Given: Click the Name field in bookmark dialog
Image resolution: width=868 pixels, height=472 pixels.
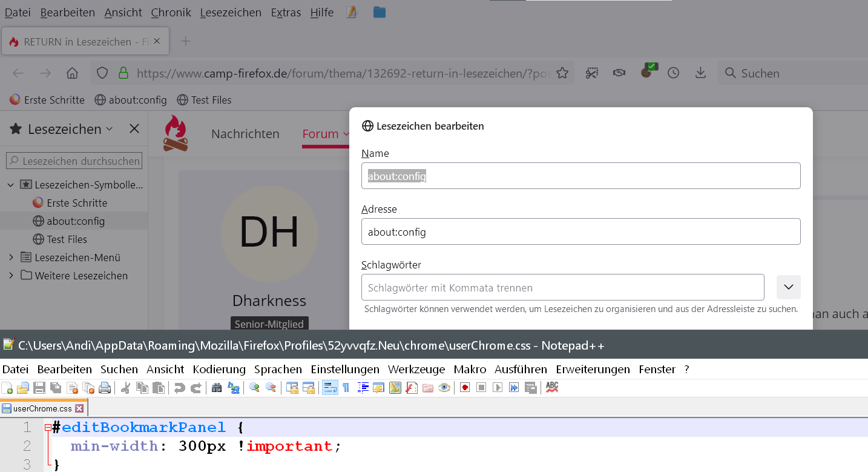Looking at the screenshot, I should pyautogui.click(x=581, y=176).
